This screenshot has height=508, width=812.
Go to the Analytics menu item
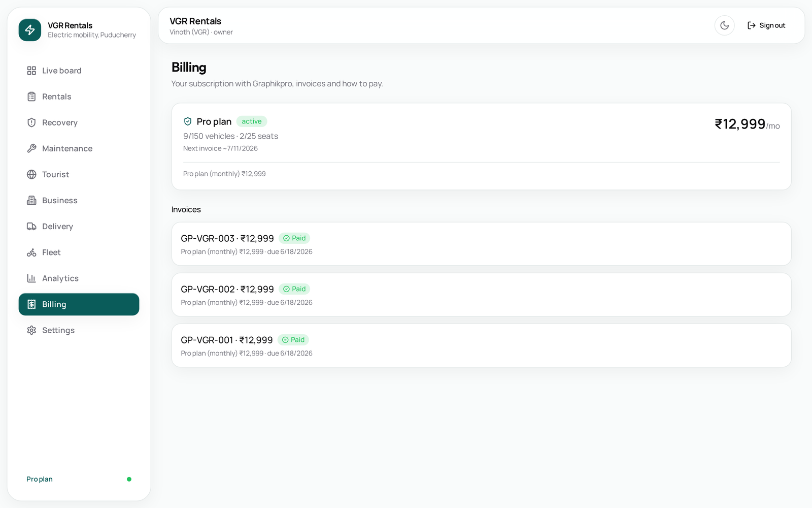pos(79,278)
